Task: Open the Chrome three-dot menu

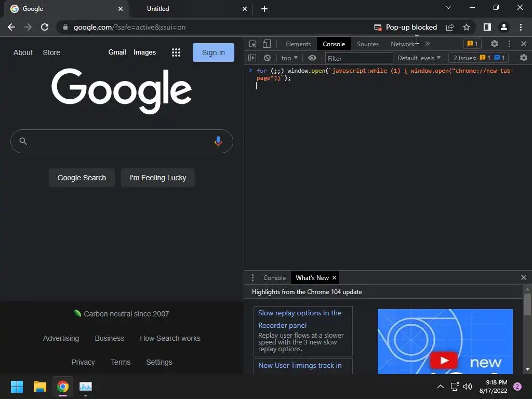Action: (521, 27)
